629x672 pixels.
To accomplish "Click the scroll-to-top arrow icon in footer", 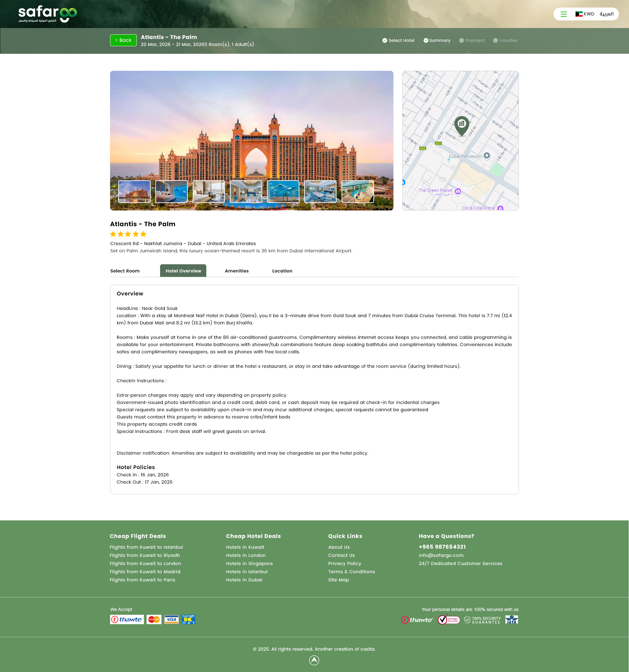I will coord(314,660).
